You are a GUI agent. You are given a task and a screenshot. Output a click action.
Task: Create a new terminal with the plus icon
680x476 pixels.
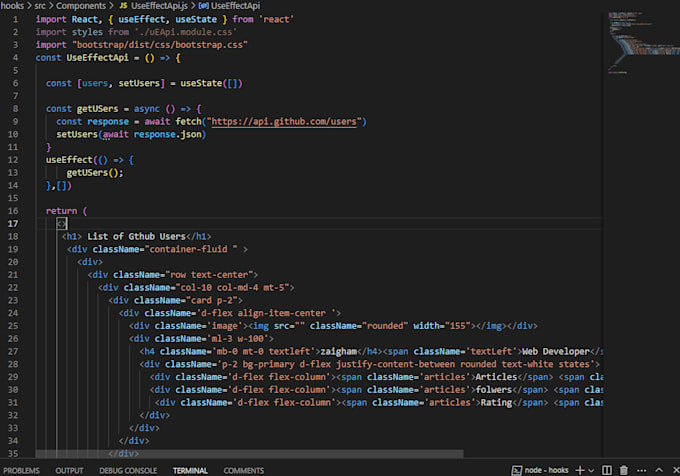coord(580,470)
